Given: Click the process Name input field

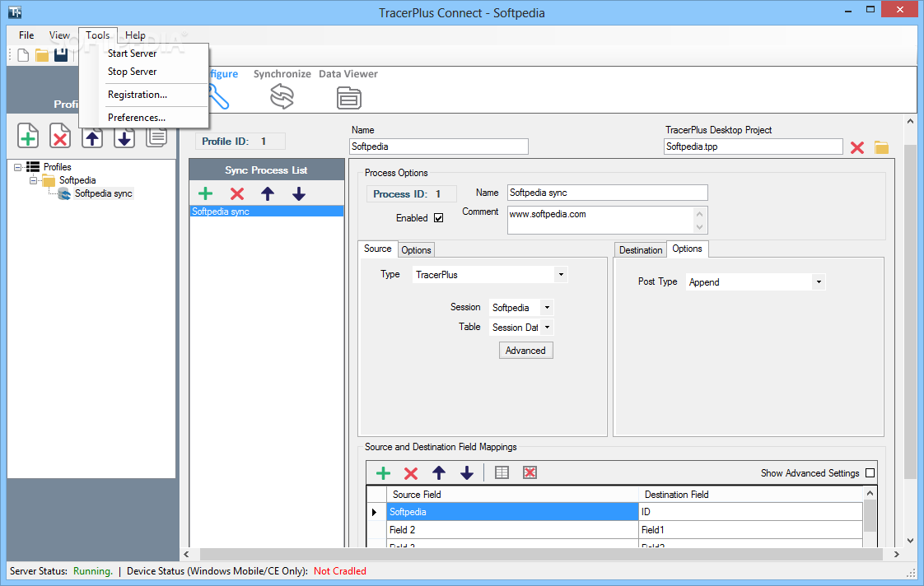Looking at the screenshot, I should (x=607, y=193).
